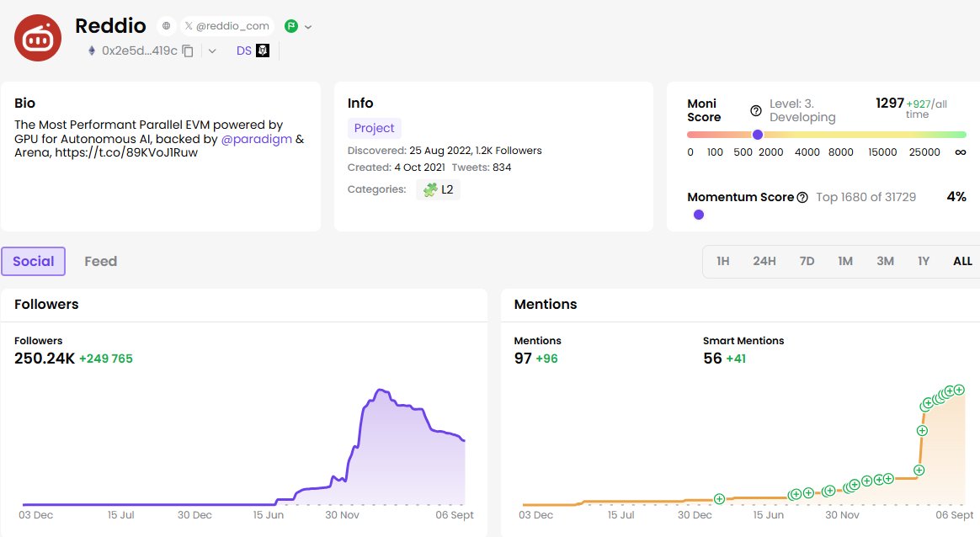Image resolution: width=980 pixels, height=537 pixels.
Task: Open the @reddio_com X profile link
Action: (226, 25)
